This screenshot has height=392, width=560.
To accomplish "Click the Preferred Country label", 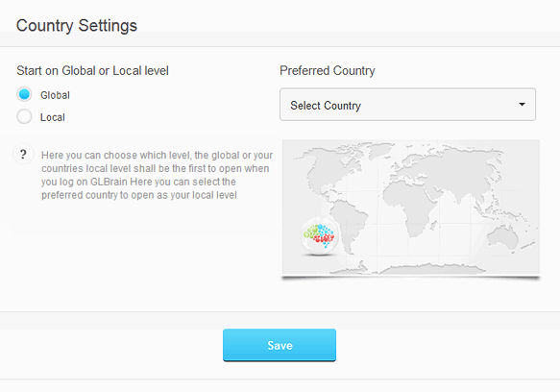I will point(328,71).
